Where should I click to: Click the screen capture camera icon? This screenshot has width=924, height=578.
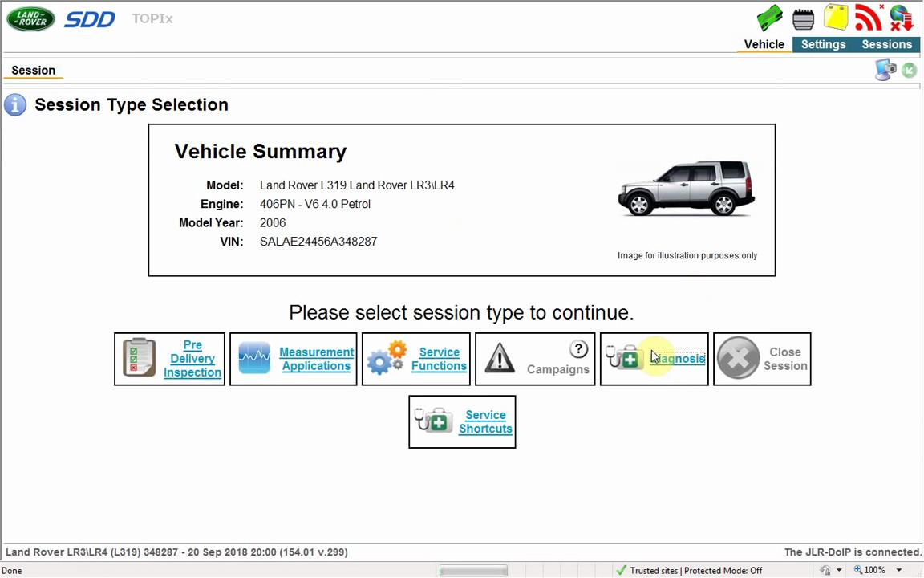pyautogui.click(x=885, y=70)
